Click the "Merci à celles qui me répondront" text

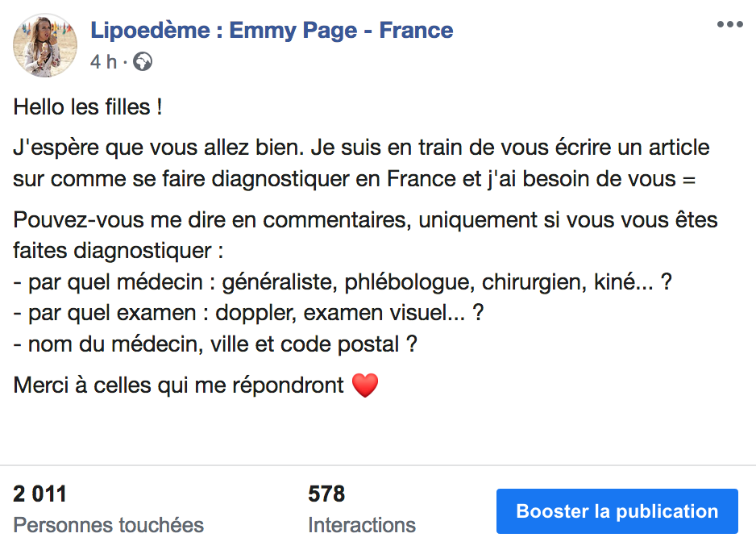(x=178, y=385)
